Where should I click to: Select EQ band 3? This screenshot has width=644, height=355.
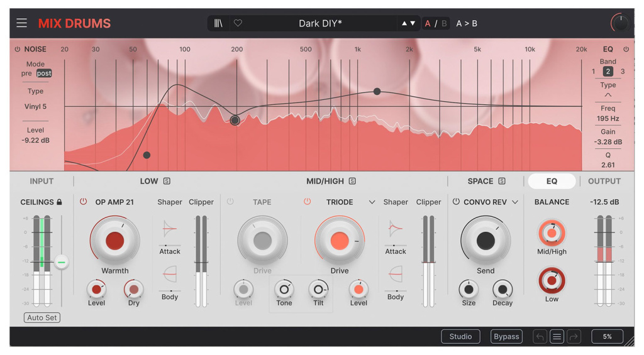pos(623,72)
